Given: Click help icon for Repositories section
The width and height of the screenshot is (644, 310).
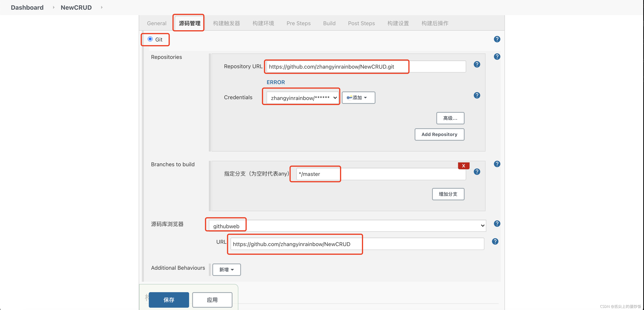Looking at the screenshot, I should coord(497,57).
